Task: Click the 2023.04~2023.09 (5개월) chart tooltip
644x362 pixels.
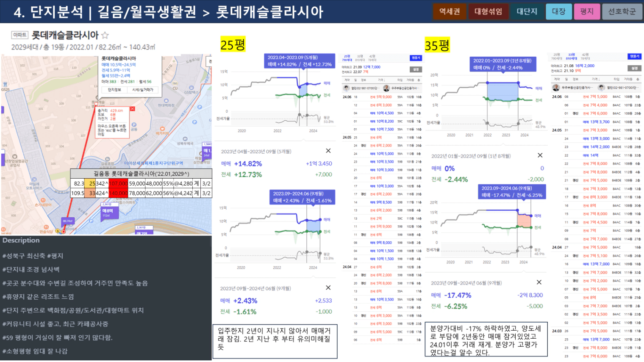Action: coord(300,61)
